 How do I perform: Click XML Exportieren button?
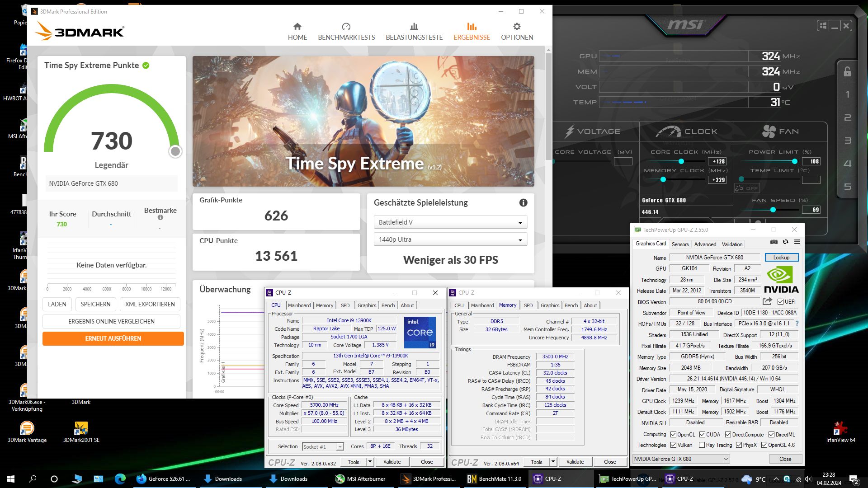(150, 304)
